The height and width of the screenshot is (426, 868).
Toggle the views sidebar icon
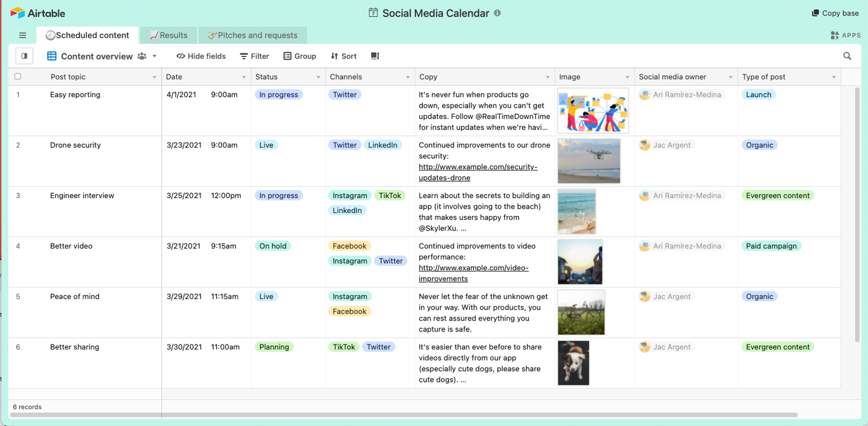(x=24, y=56)
